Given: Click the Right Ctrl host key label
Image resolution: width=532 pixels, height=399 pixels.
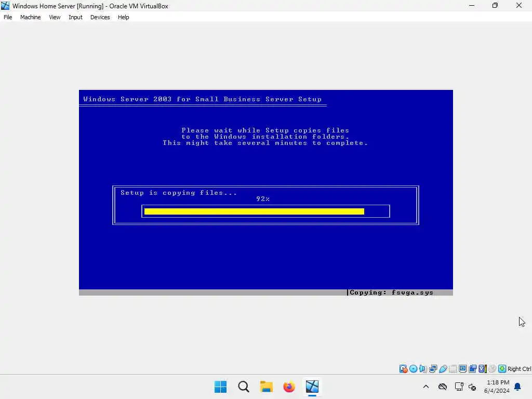Looking at the screenshot, I should click(x=519, y=369).
